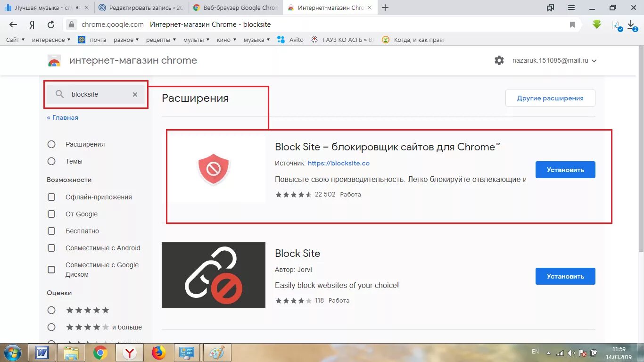644x362 pixels.
Task: Close the Лучшая музыка tab
Action: (87, 8)
